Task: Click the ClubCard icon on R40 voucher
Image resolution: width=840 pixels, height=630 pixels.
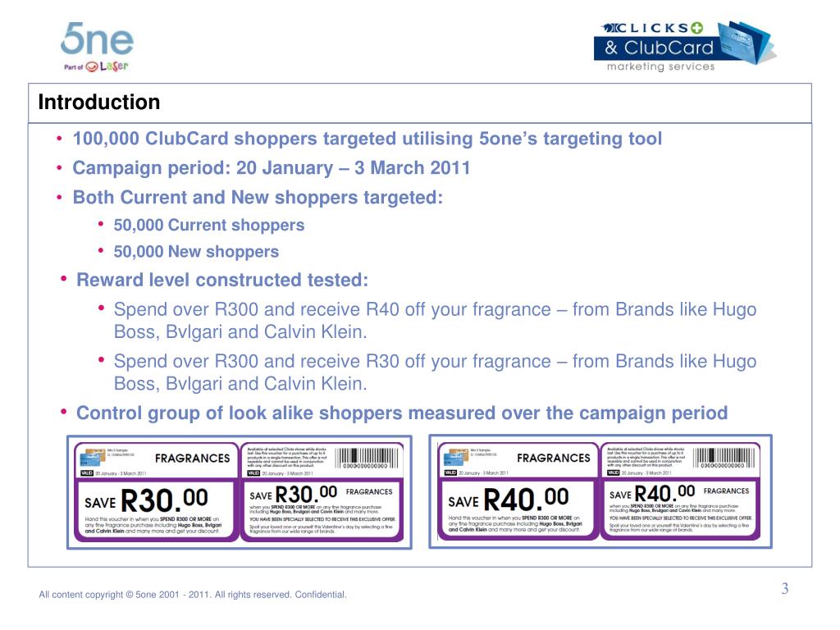Action: coord(454,458)
